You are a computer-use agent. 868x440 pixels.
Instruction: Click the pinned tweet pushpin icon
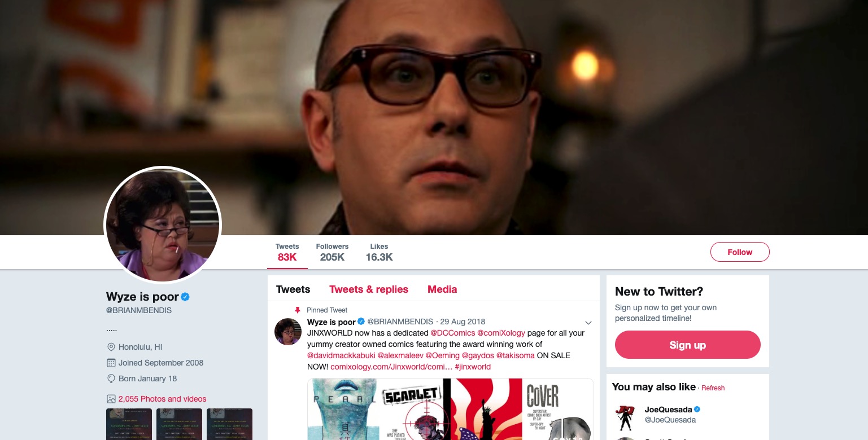click(x=298, y=310)
